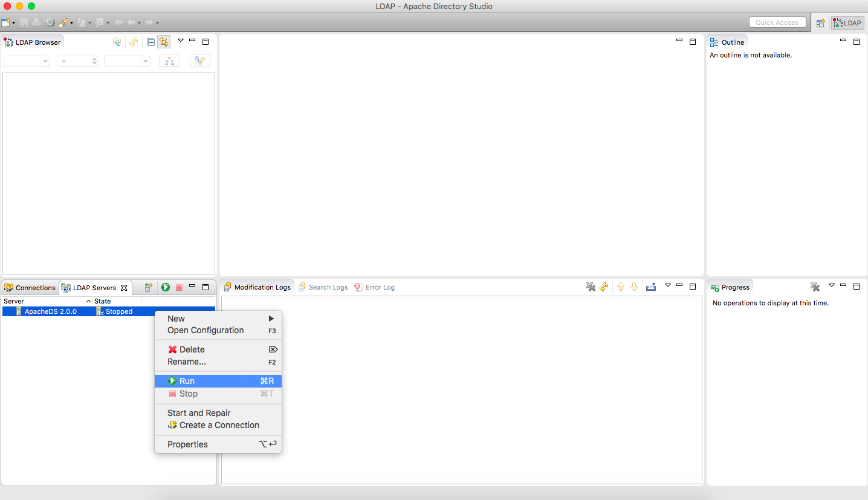Image resolution: width=868 pixels, height=500 pixels.
Task: Choose Start and Repair from context menu
Action: coord(218,413)
